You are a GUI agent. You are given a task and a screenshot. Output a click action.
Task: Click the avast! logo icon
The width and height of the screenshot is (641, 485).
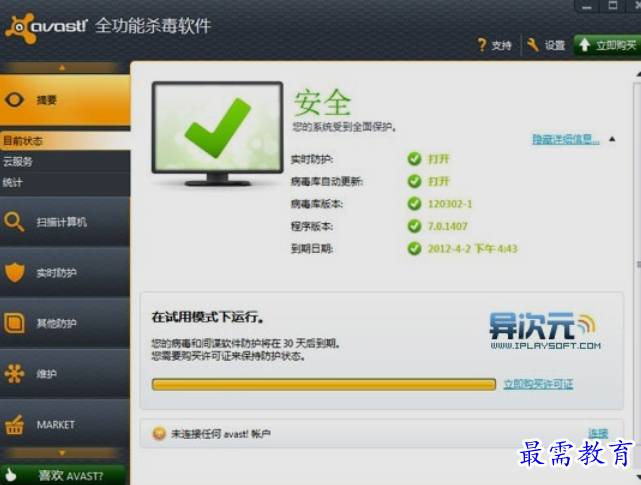(x=20, y=28)
